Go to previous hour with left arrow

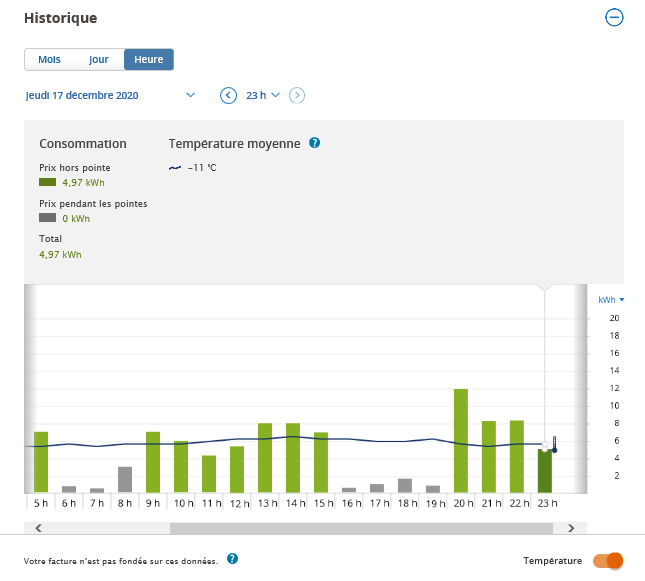(228, 95)
